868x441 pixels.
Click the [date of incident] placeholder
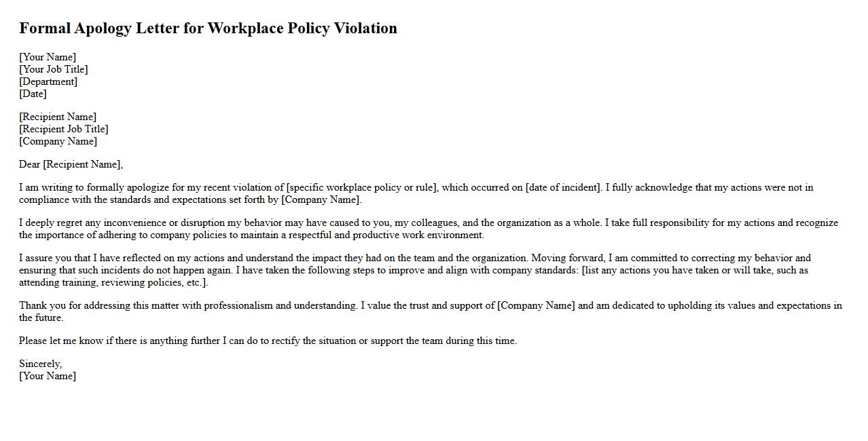563,187
